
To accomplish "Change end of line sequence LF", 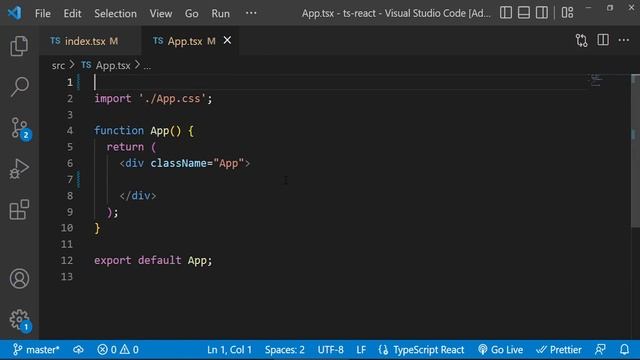I will [x=361, y=350].
